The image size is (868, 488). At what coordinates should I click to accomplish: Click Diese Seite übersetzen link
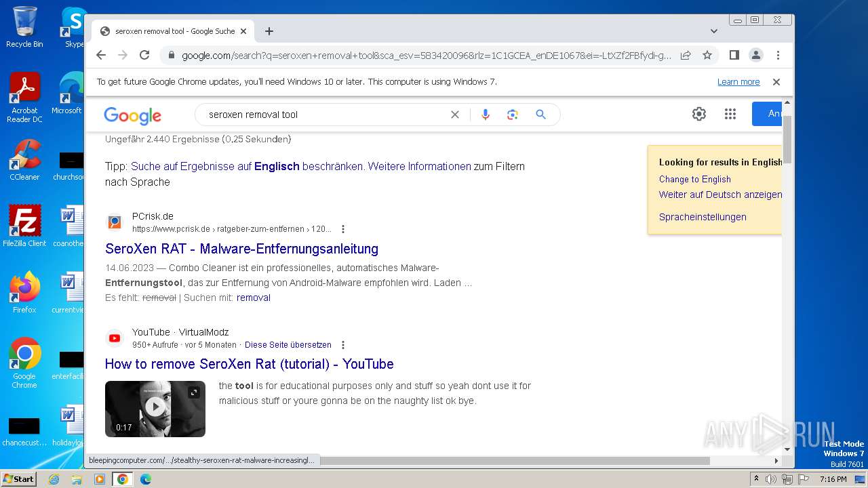(288, 344)
